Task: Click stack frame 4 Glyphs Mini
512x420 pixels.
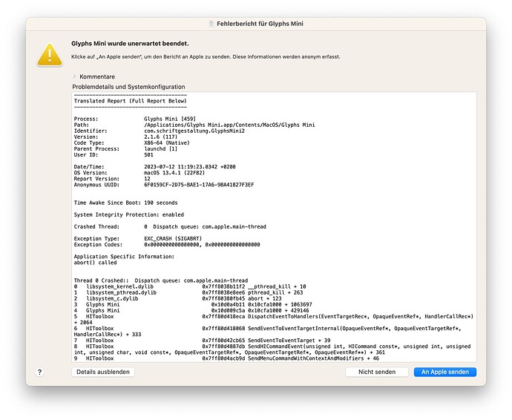Action: pos(191,310)
